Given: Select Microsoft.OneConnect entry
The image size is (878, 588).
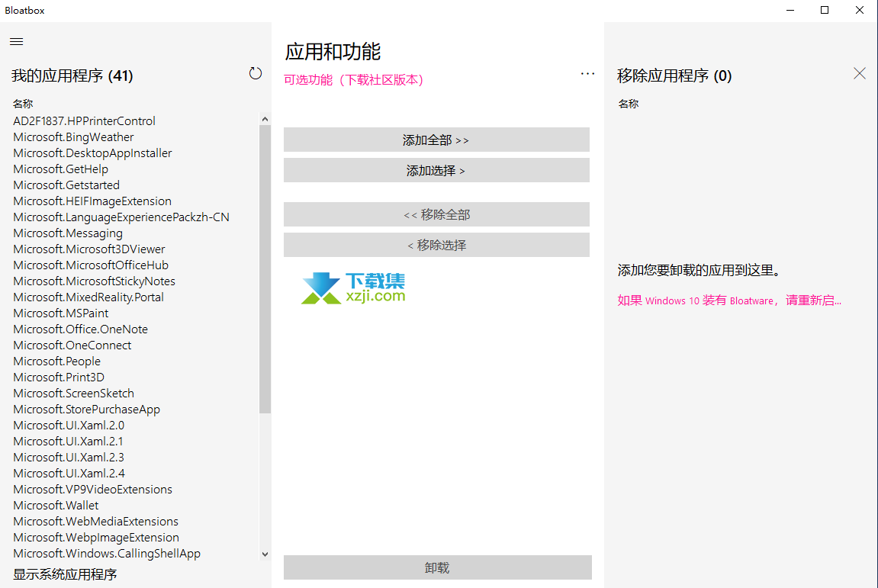Looking at the screenshot, I should pos(72,345).
